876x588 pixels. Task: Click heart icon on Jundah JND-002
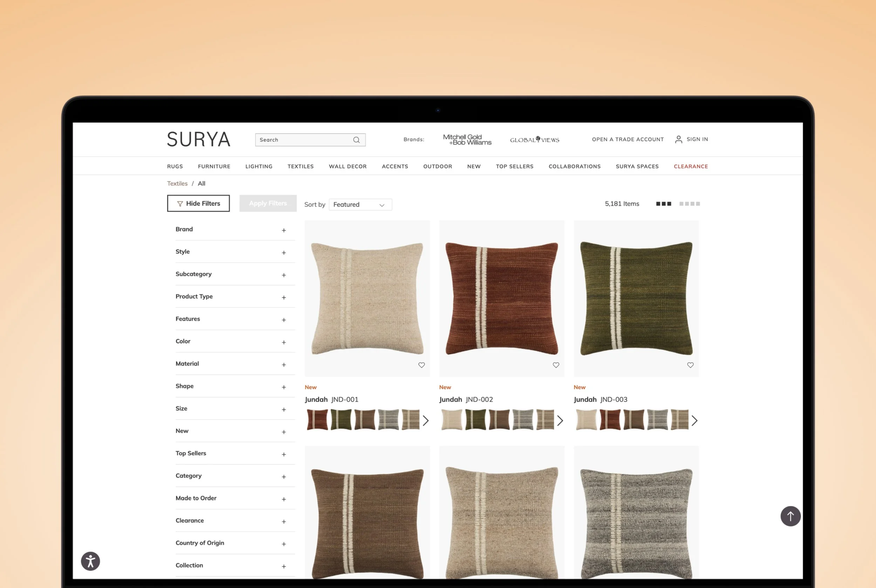556,365
